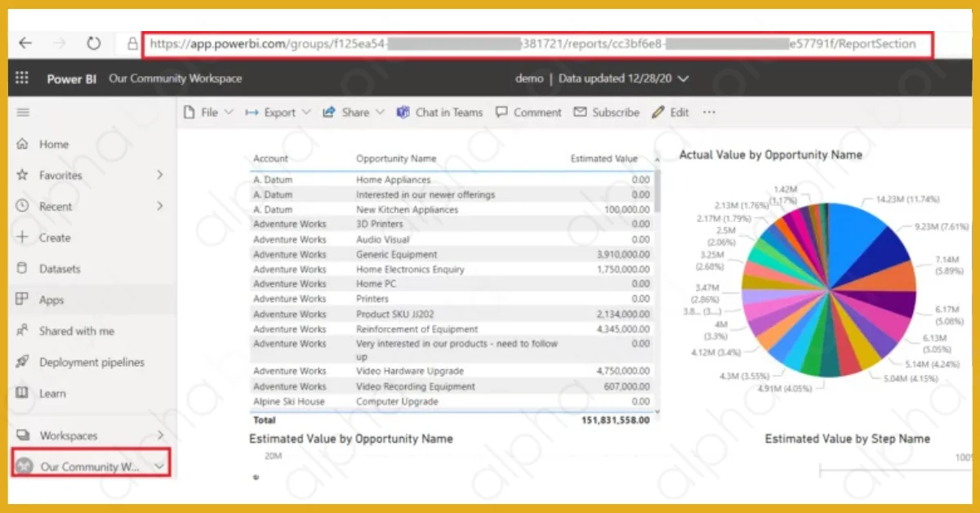The height and width of the screenshot is (513, 980).
Task: Select Deployment pipelines label
Action: (91, 362)
